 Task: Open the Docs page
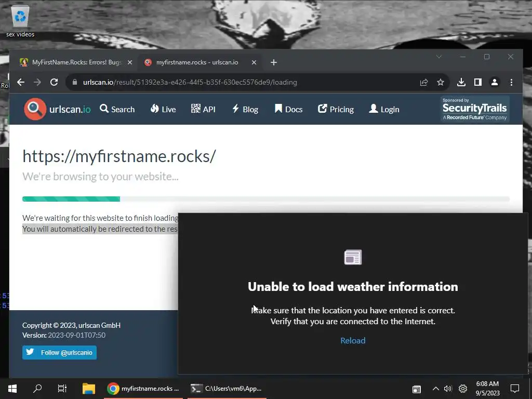pos(288,109)
